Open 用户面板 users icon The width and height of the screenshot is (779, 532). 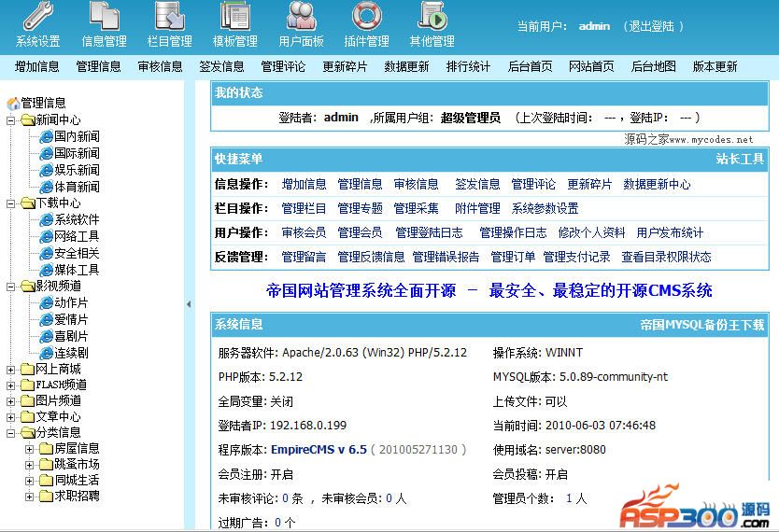tap(301, 17)
